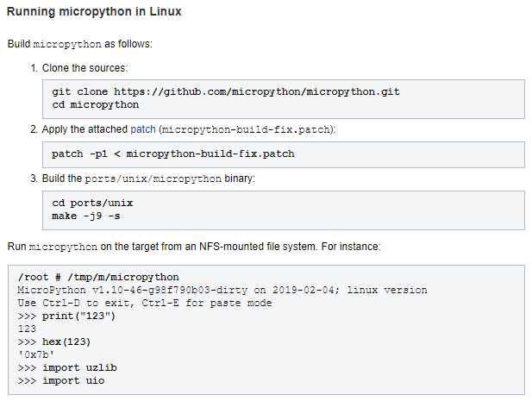532x401 pixels.
Task: Click the 'import uzlib' line
Action: [x=67, y=367]
